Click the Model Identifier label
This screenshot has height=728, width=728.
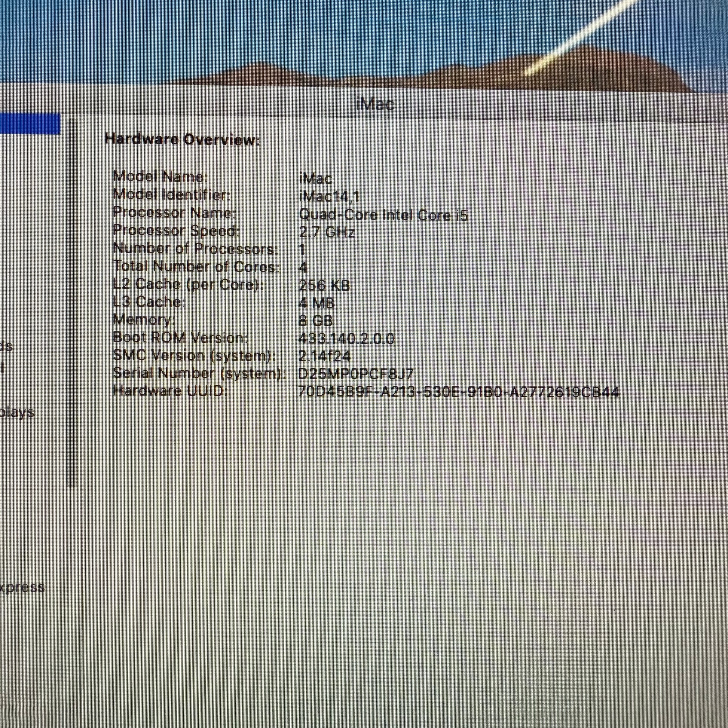coord(172,195)
